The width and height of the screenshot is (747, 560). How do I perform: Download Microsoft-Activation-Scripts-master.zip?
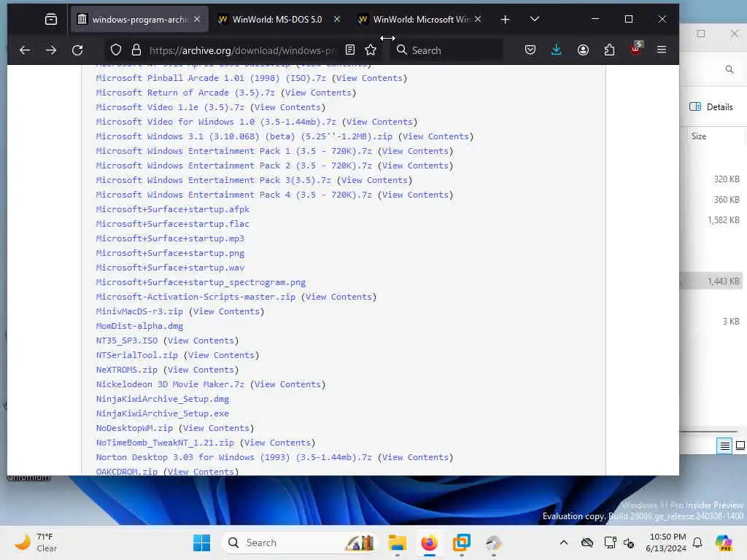[196, 297]
